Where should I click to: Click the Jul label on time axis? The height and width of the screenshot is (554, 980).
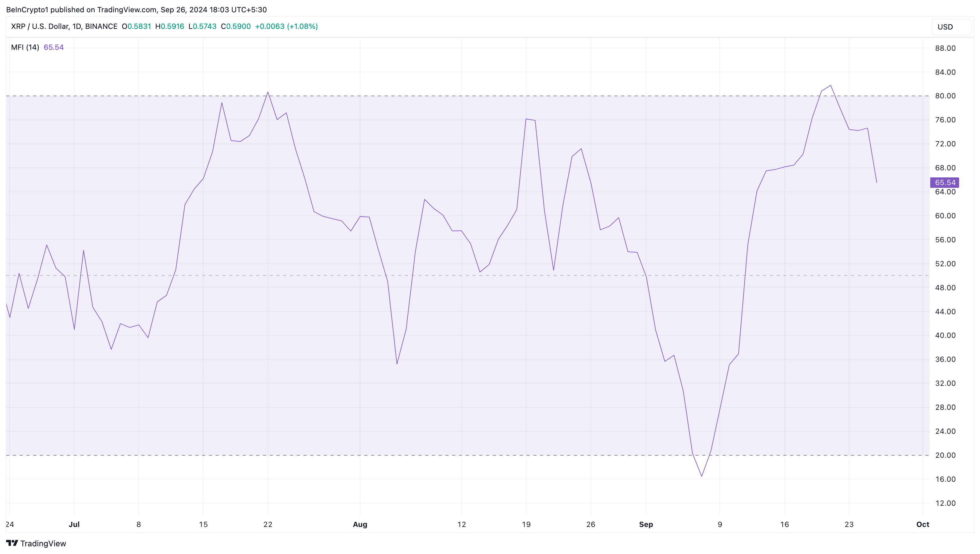tap(74, 524)
